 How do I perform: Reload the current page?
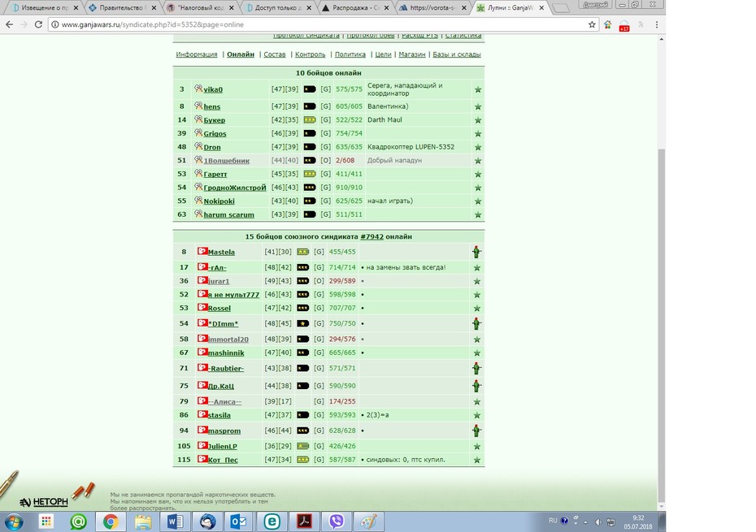38,24
